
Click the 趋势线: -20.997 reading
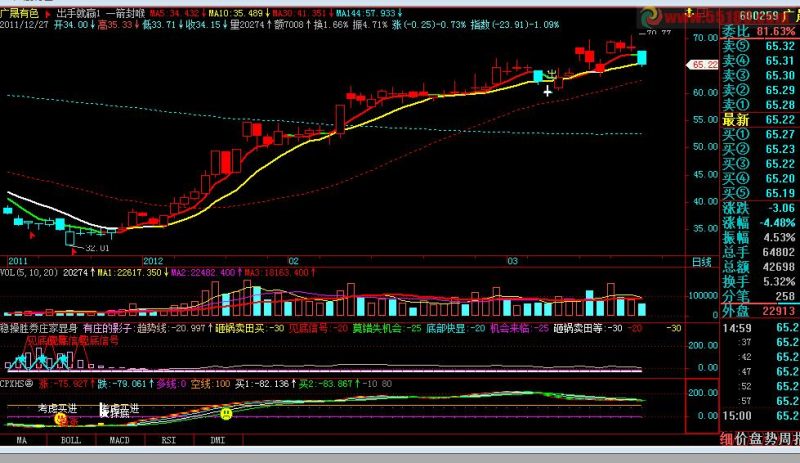(x=174, y=328)
